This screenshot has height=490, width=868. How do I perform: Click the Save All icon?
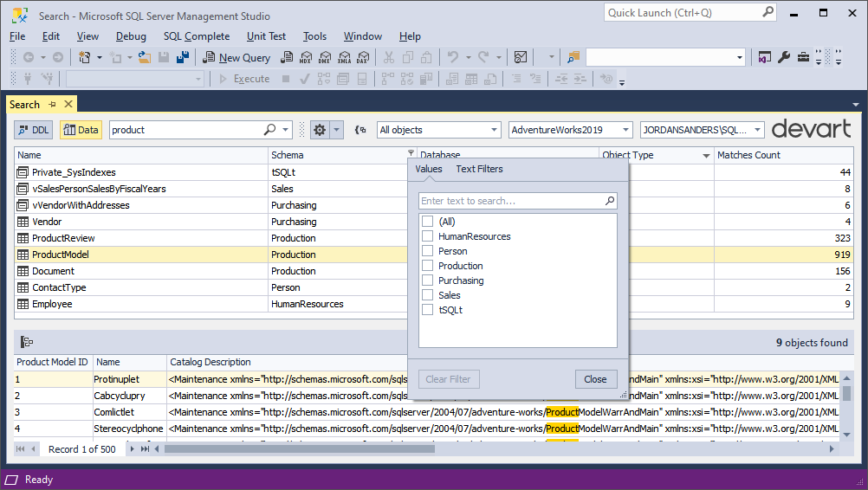click(183, 57)
